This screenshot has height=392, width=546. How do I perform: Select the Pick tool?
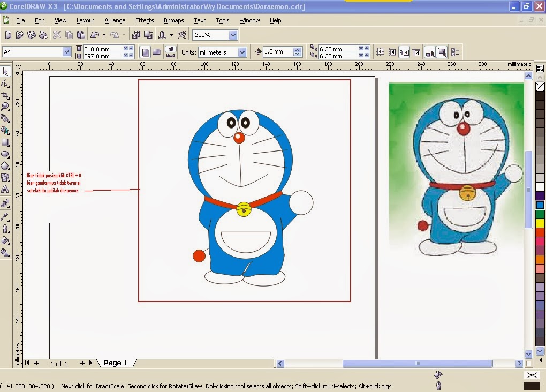(x=5, y=71)
